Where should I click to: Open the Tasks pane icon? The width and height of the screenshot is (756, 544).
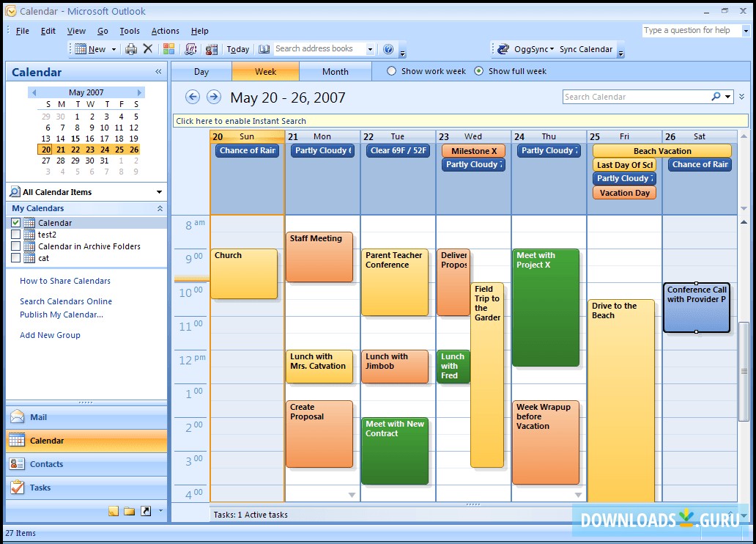tap(17, 488)
